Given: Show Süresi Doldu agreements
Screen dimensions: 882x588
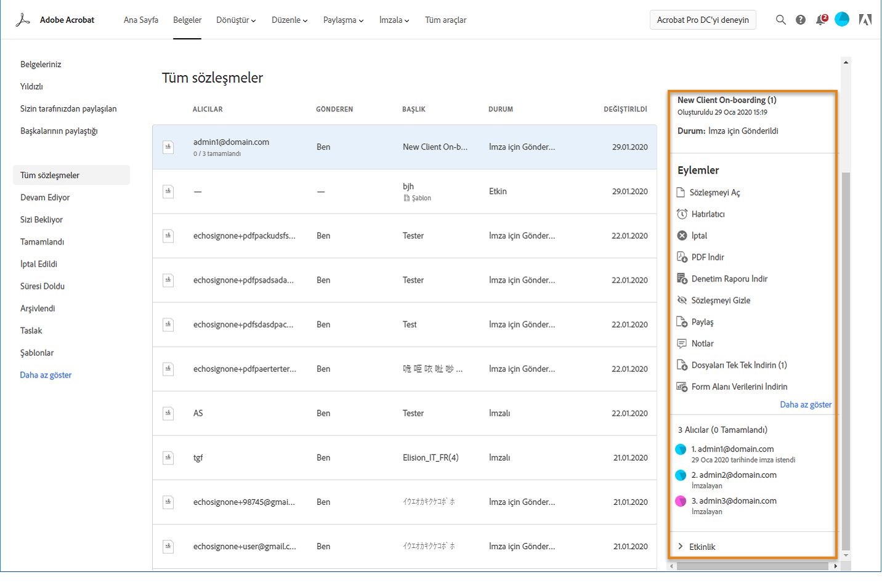Looking at the screenshot, I should [42, 286].
